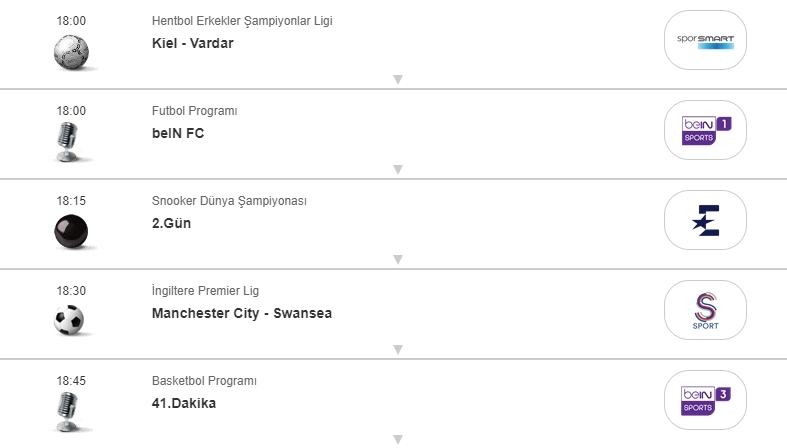Open the Spor Smart channel logo
The width and height of the screenshot is (787, 448).
706,40
